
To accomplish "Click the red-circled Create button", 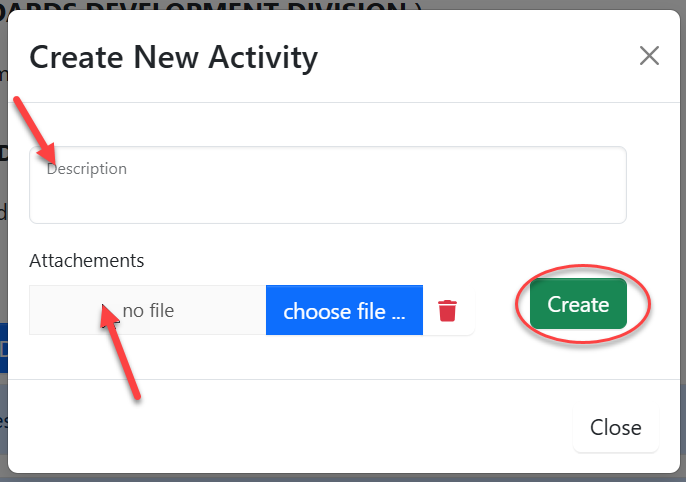I will pos(578,304).
